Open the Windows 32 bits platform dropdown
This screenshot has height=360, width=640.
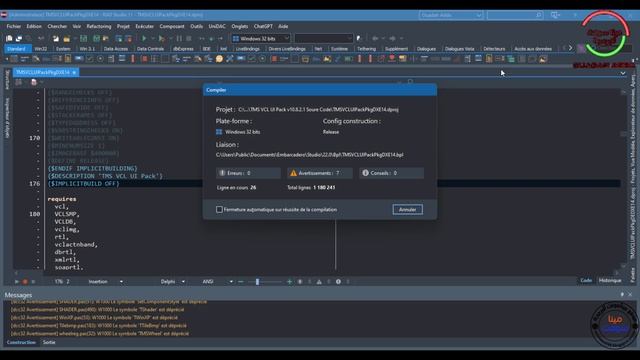(x=260, y=38)
